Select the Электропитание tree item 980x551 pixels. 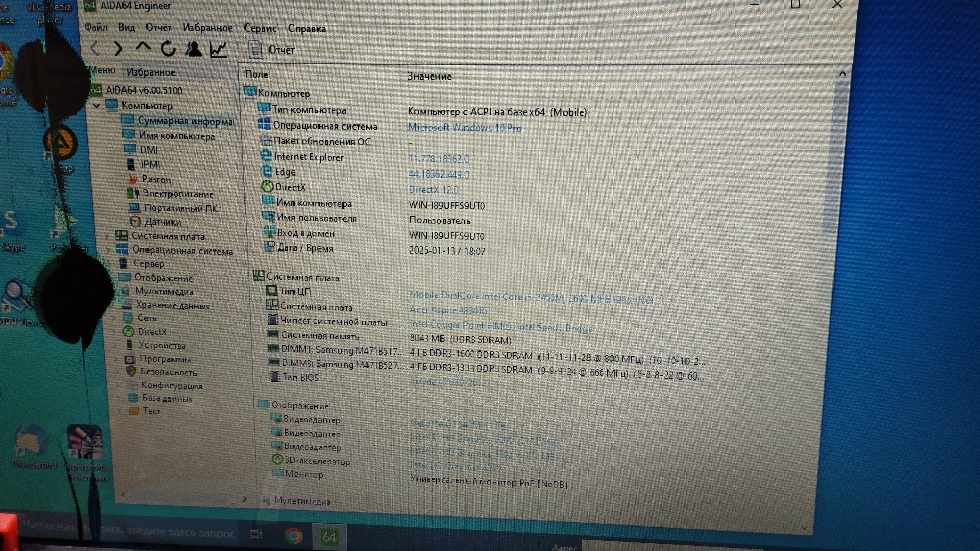171,194
